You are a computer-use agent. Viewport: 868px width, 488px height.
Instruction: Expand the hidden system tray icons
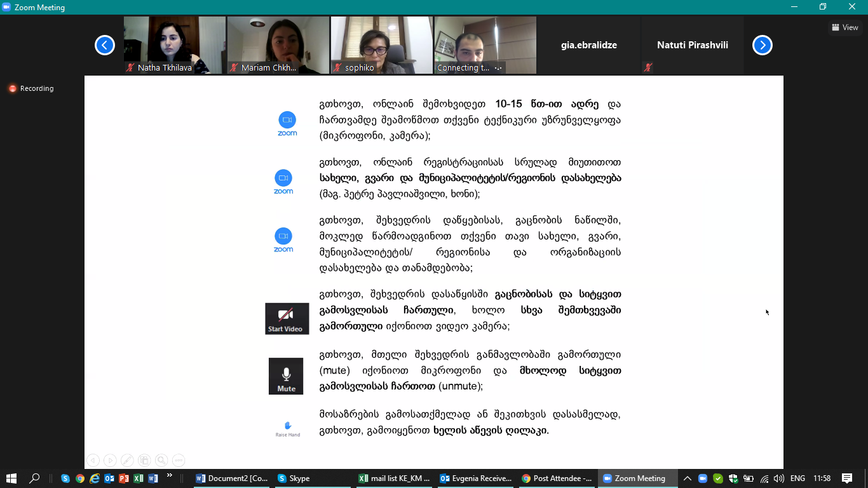(x=688, y=478)
